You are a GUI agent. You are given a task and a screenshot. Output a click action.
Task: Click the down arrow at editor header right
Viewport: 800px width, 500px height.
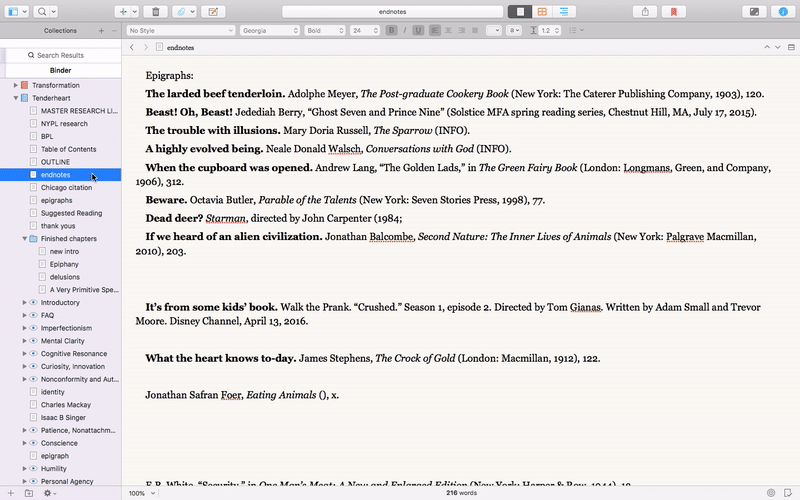tap(778, 47)
